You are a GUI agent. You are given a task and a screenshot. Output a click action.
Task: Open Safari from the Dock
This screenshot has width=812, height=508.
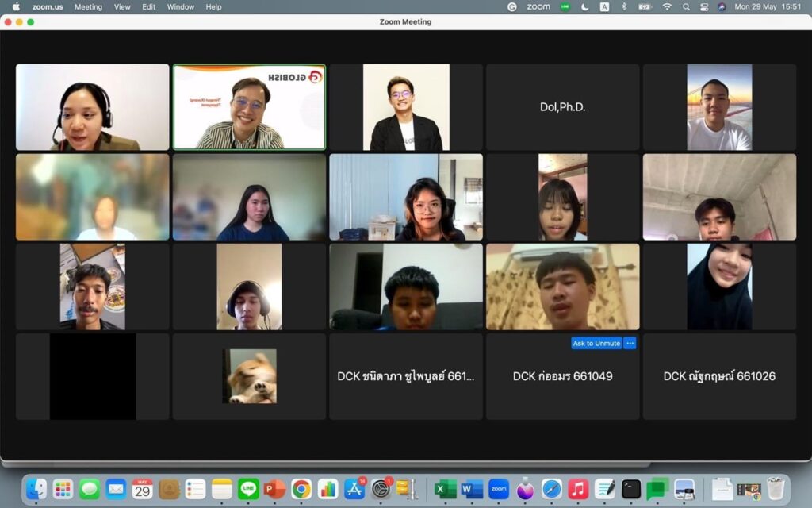pyautogui.click(x=551, y=489)
